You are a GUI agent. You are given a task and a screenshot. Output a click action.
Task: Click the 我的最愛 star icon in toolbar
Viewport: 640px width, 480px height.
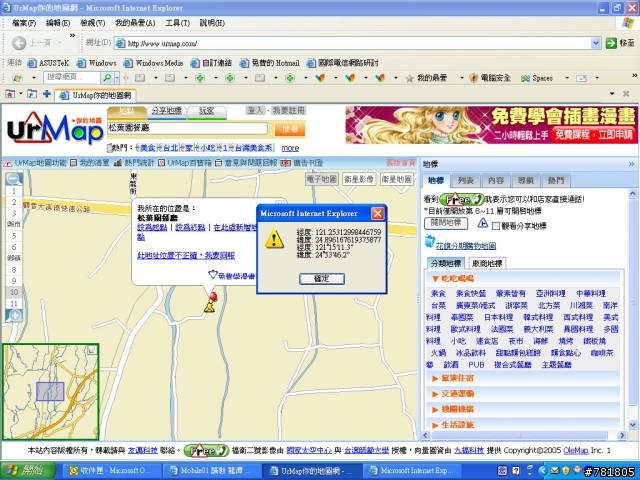409,78
